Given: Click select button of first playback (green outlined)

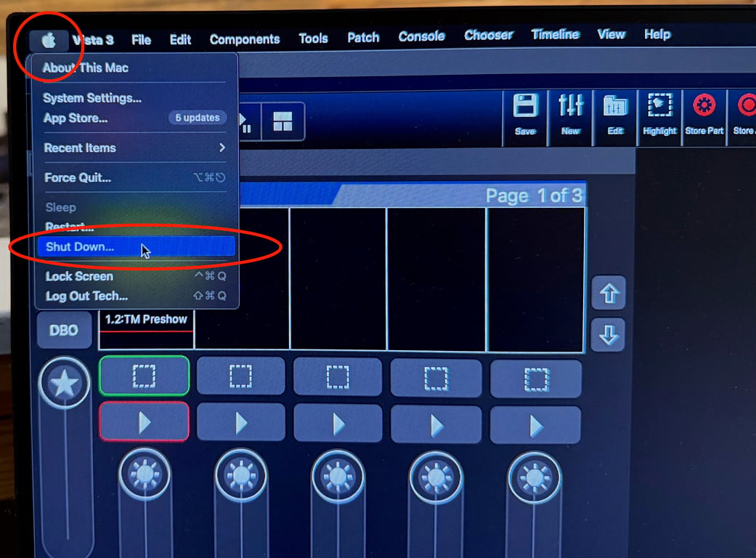Looking at the screenshot, I should click(145, 376).
